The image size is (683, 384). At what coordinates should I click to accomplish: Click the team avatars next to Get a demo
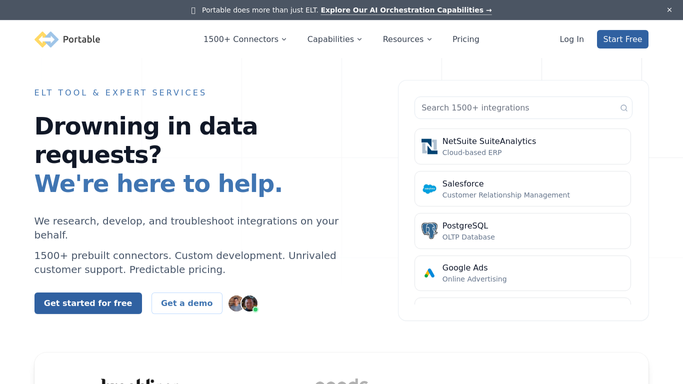(x=243, y=303)
